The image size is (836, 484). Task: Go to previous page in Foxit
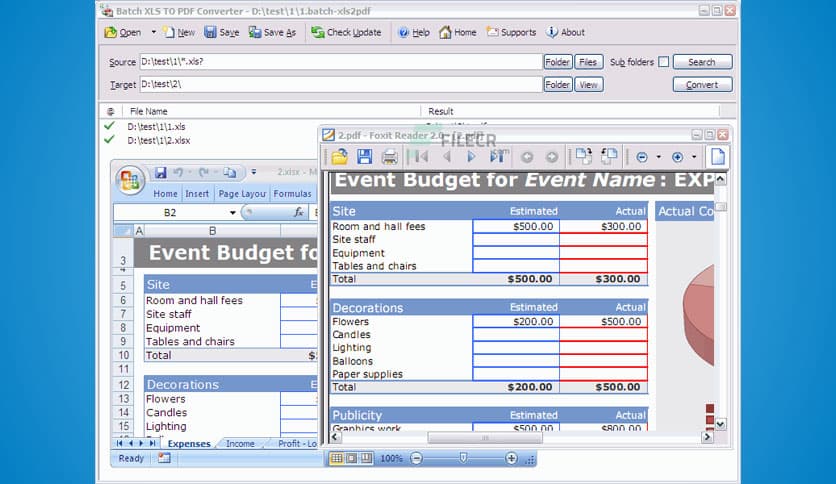(447, 157)
